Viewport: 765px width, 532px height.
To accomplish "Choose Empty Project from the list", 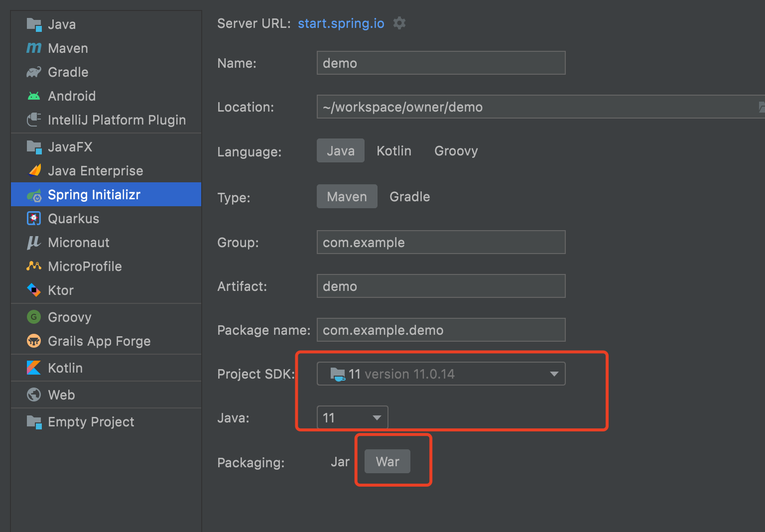I will 91,422.
